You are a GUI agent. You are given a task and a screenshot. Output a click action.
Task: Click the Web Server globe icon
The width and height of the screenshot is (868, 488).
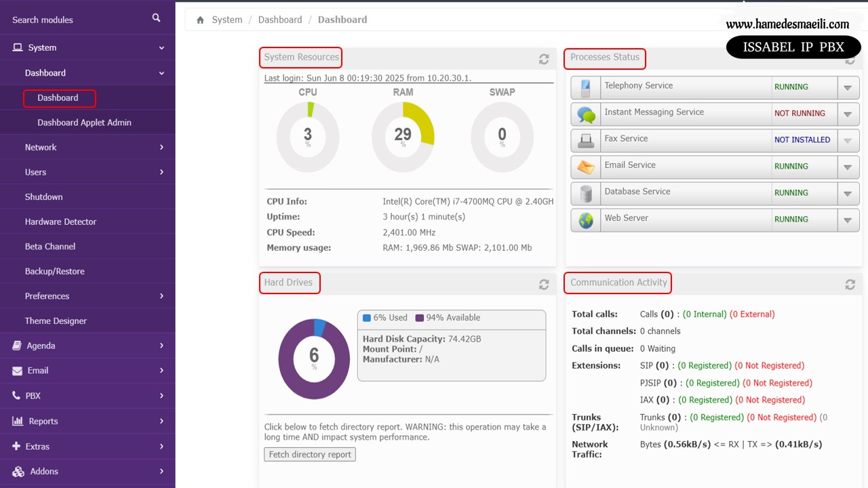586,220
